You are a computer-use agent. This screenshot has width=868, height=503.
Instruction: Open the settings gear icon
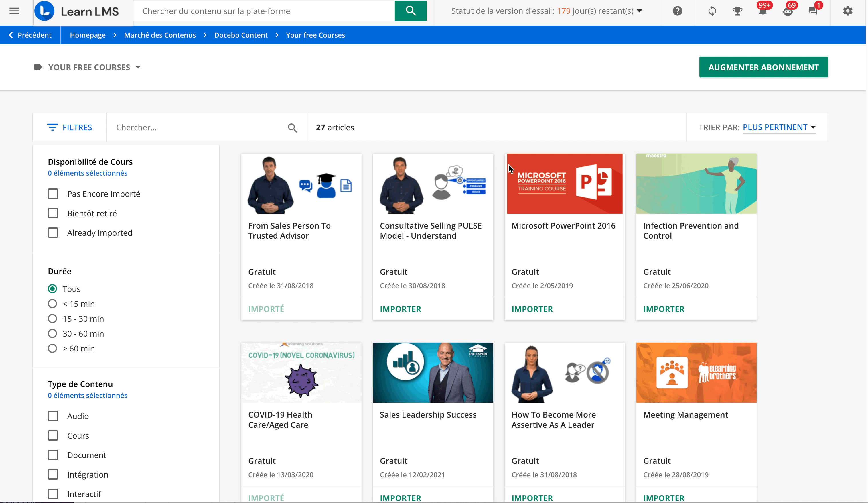[x=847, y=11]
